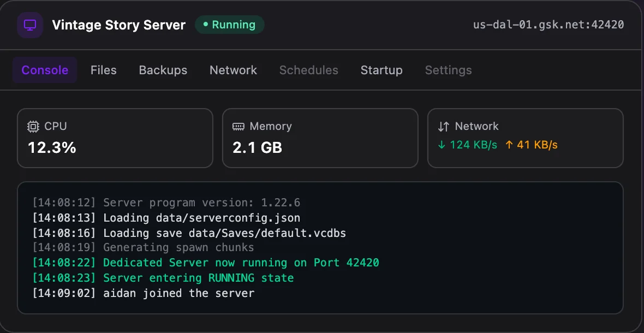This screenshot has width=644, height=333.
Task: Open the Startup tab
Action: point(381,70)
